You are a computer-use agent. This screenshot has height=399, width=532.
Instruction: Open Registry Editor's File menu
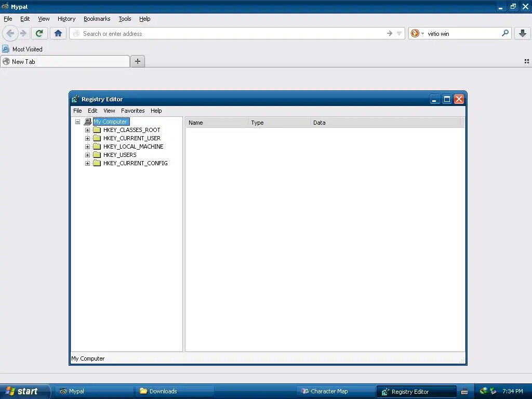(x=77, y=111)
